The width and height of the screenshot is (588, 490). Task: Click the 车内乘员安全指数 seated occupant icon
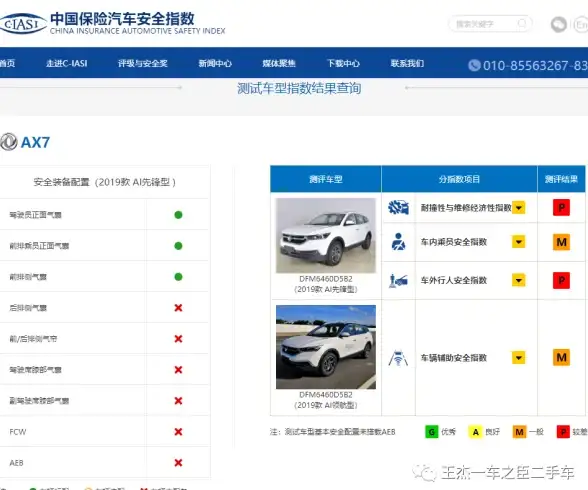(x=398, y=242)
